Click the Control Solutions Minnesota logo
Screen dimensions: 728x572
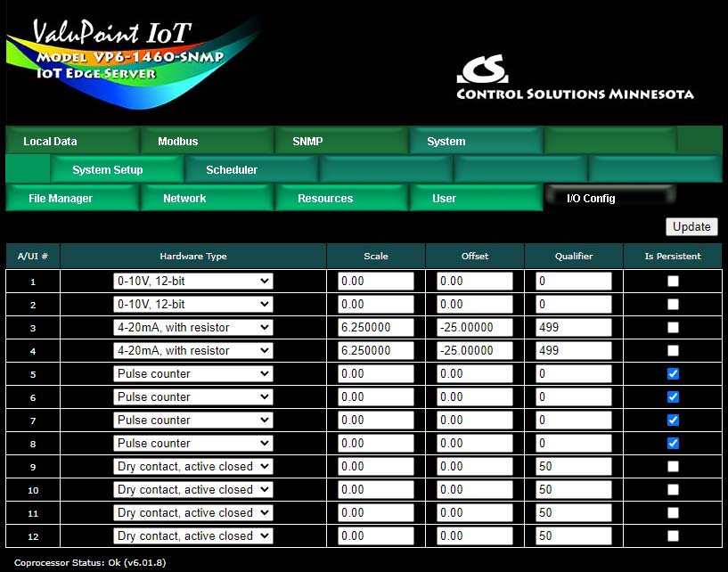point(574,80)
